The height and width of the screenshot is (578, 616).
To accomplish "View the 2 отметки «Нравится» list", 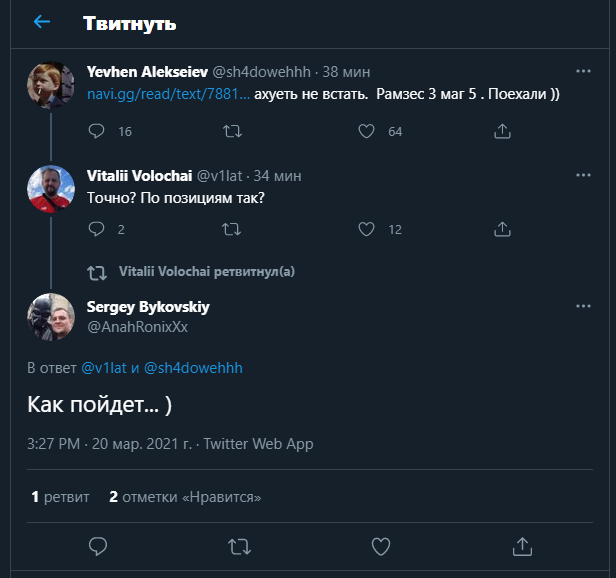I will pyautogui.click(x=185, y=496).
